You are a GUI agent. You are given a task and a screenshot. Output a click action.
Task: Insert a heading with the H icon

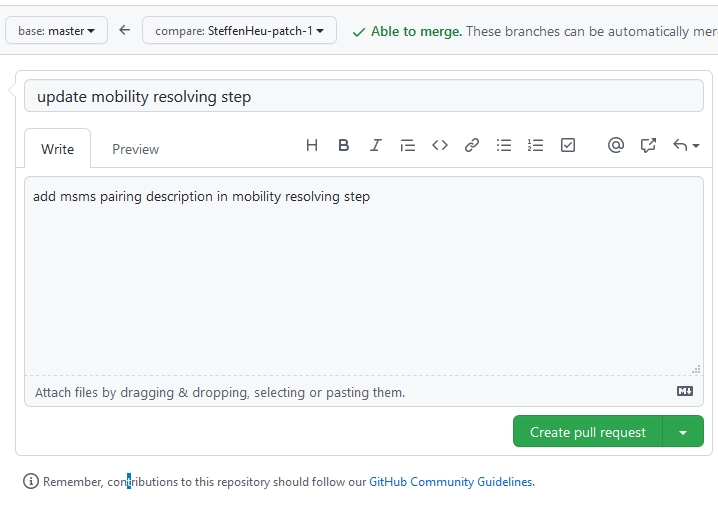click(312, 146)
